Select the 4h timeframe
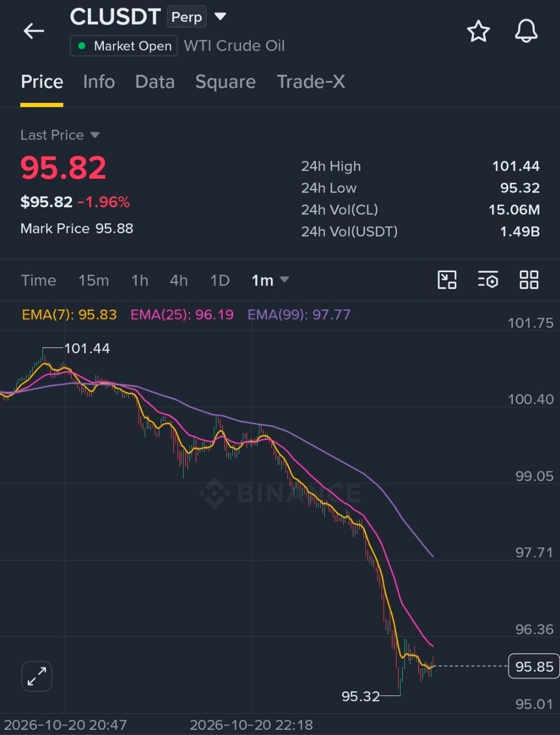The image size is (560, 735). [x=178, y=280]
